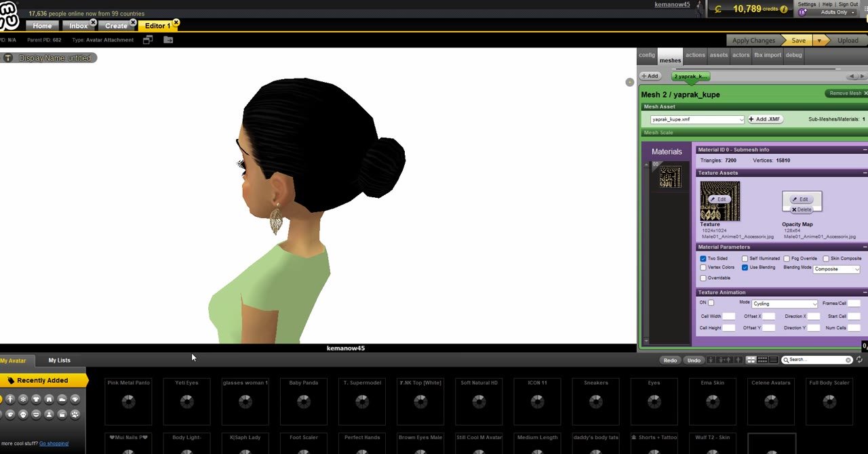Follow the Go shopping! link
Image resolution: width=868 pixels, height=454 pixels.
click(54, 444)
